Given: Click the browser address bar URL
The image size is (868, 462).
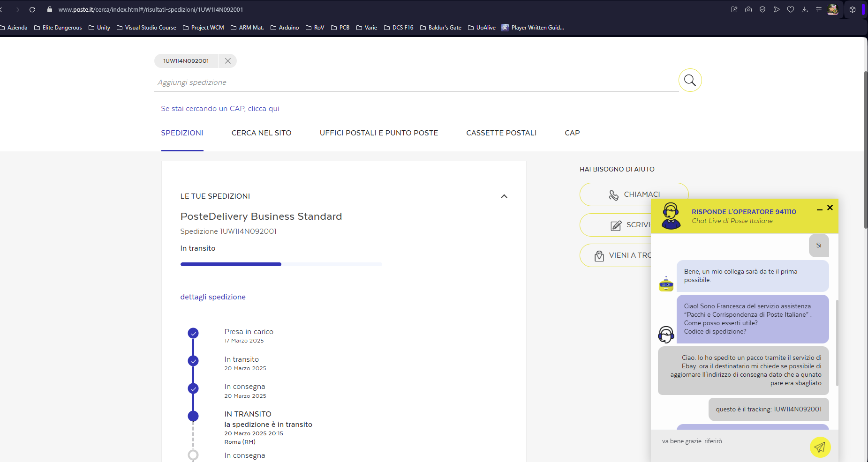Looking at the screenshot, I should 151,9.
